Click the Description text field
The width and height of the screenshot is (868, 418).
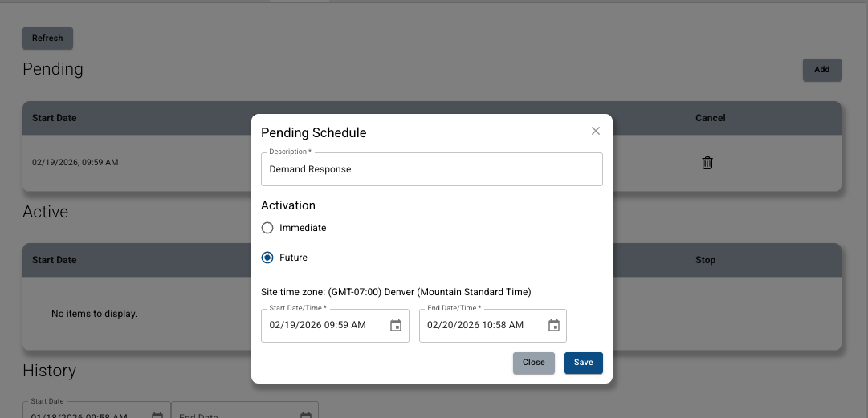coord(431,170)
